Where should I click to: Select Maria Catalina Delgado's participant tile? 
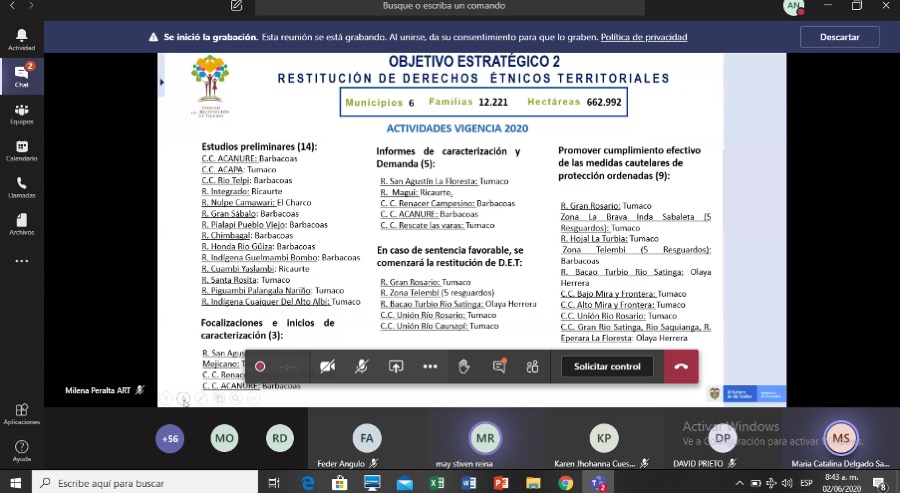841,439
